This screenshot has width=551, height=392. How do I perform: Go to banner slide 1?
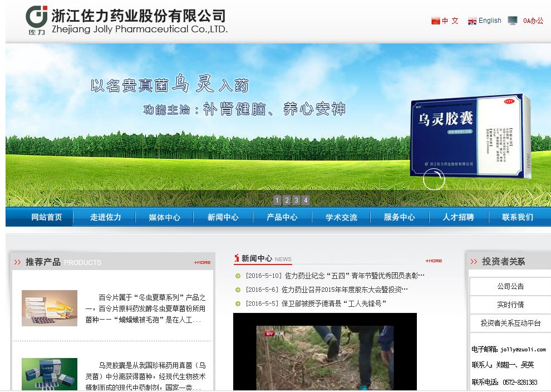pos(277,200)
